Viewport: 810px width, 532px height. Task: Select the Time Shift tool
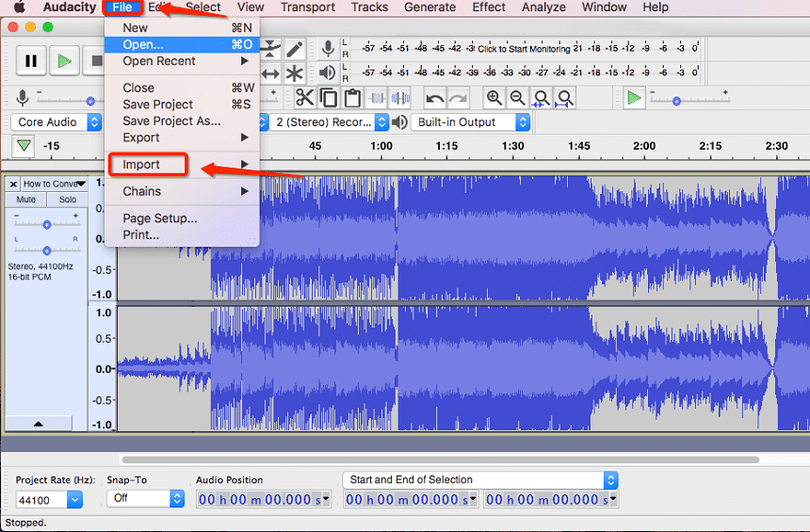pos(270,73)
